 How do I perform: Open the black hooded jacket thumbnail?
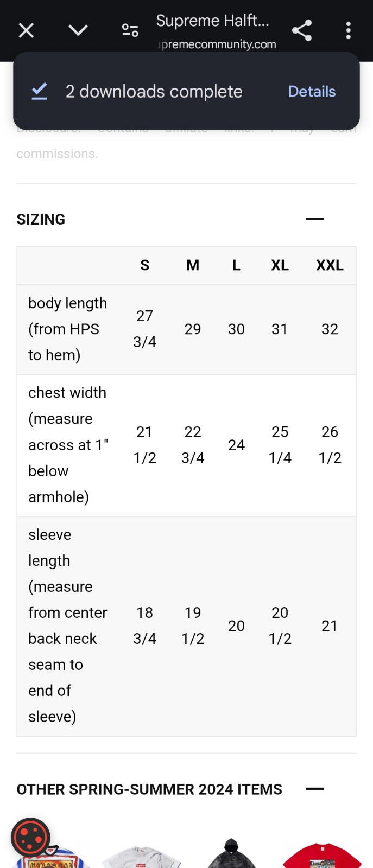coord(232,854)
